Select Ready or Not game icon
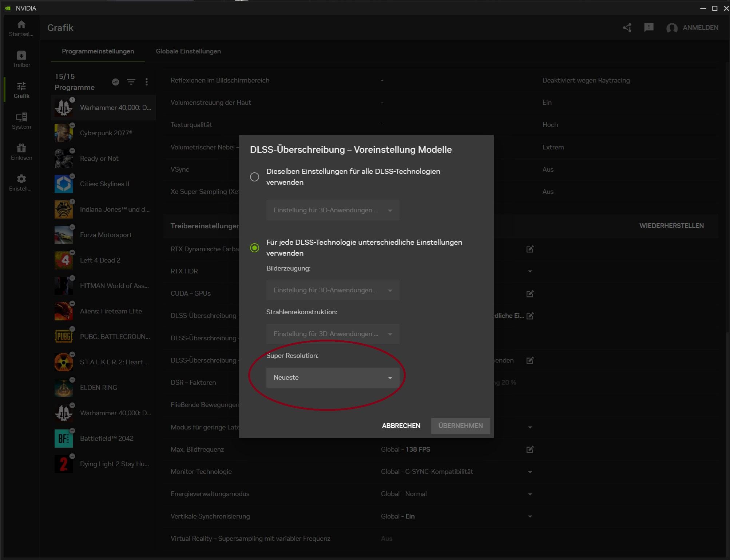Image resolution: width=730 pixels, height=560 pixels. [64, 159]
